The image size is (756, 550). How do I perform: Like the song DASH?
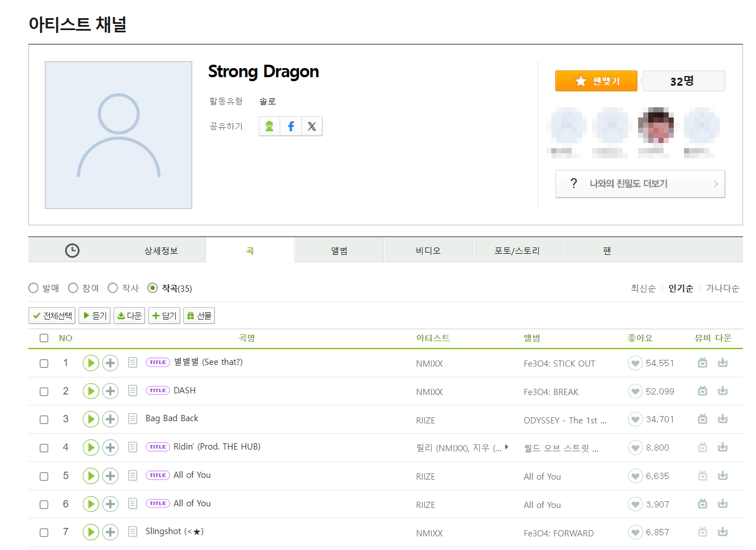tap(635, 392)
